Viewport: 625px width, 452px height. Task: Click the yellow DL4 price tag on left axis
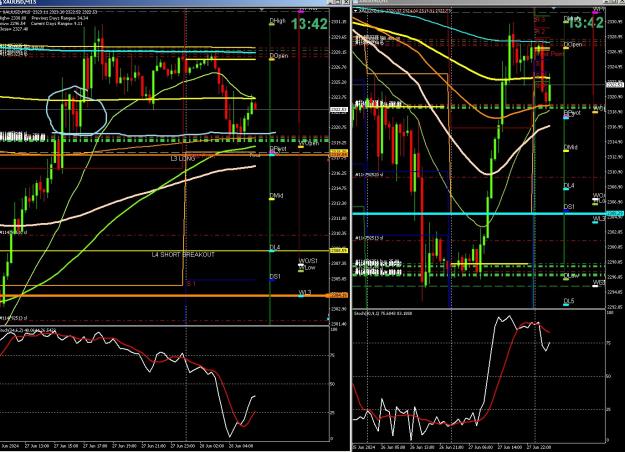coord(339,251)
